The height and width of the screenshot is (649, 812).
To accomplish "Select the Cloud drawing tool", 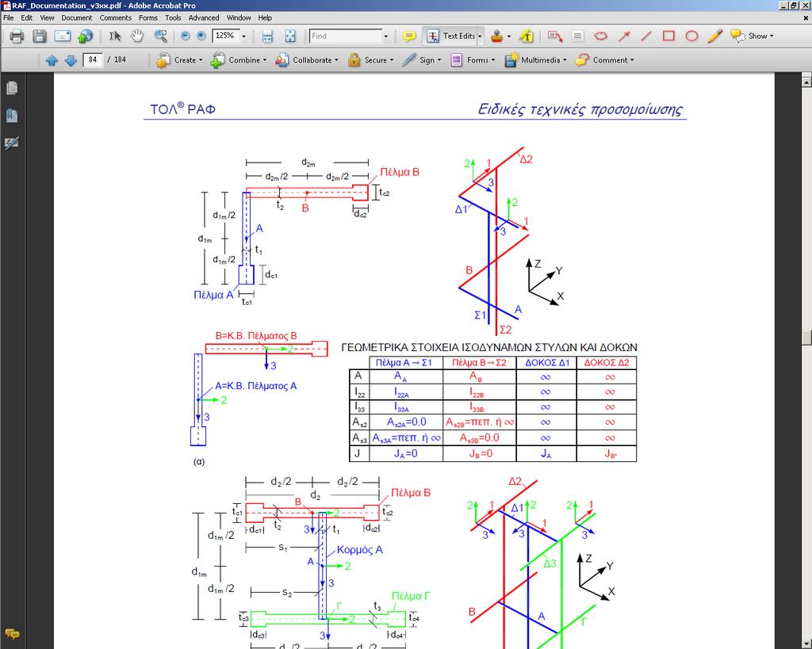I will click(601, 36).
